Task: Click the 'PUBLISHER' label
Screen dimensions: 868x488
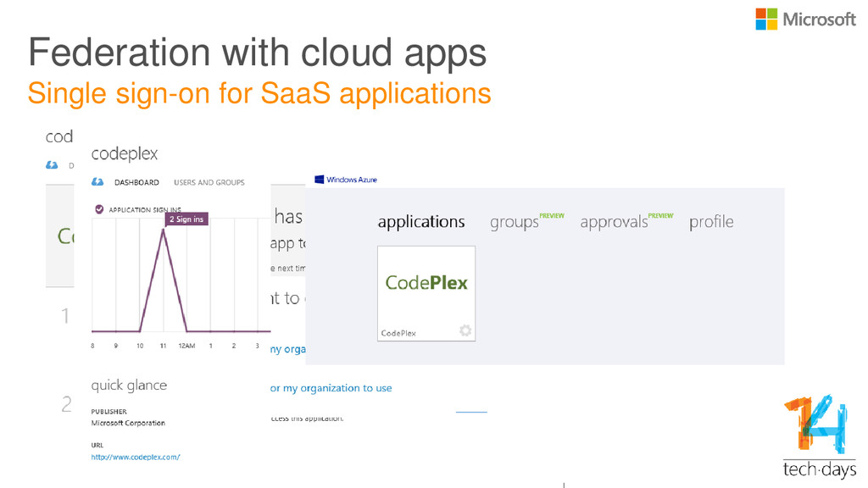Action: pos(109,412)
